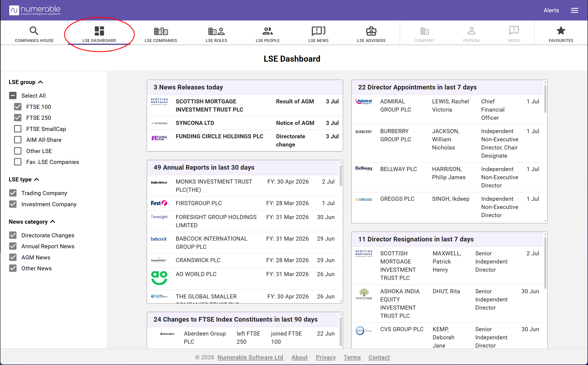This screenshot has height=365, width=588.
Task: Click the greyed Company building icon
Action: 424,31
